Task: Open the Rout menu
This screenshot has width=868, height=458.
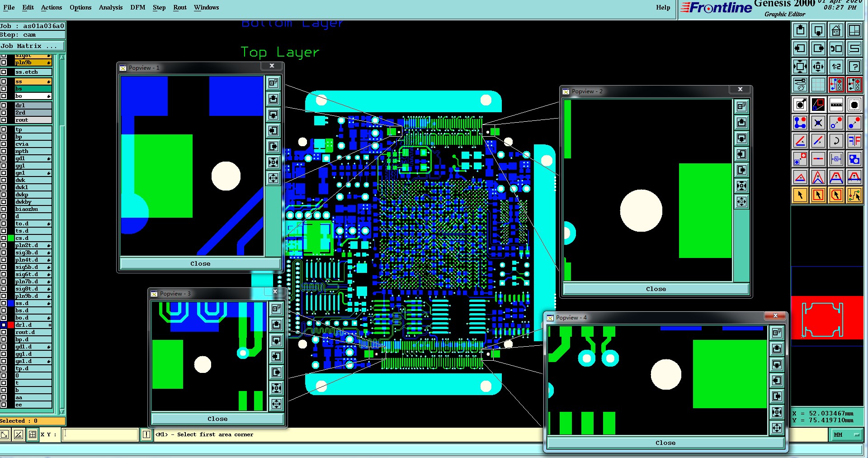Action: point(180,7)
